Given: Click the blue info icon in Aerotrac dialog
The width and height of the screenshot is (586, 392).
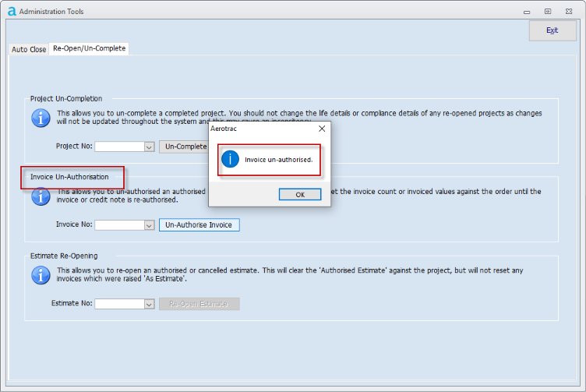Looking at the screenshot, I should tap(230, 160).
